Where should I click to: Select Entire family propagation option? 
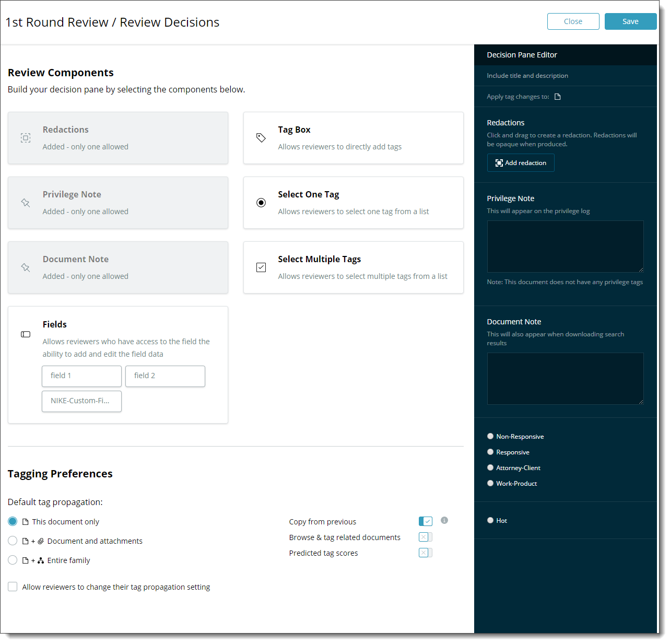point(13,560)
